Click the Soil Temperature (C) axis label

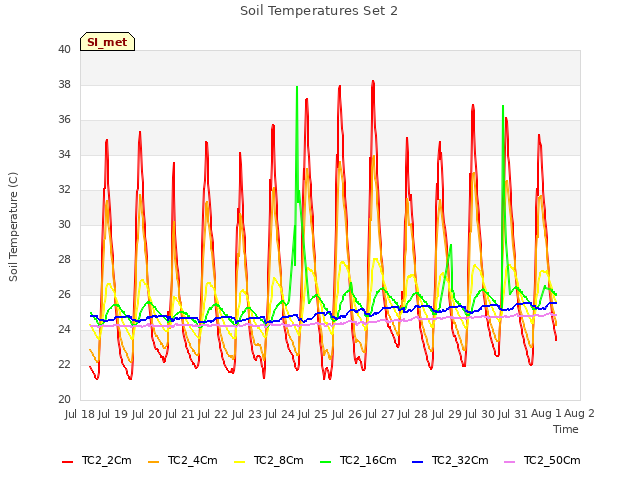pyautogui.click(x=13, y=227)
